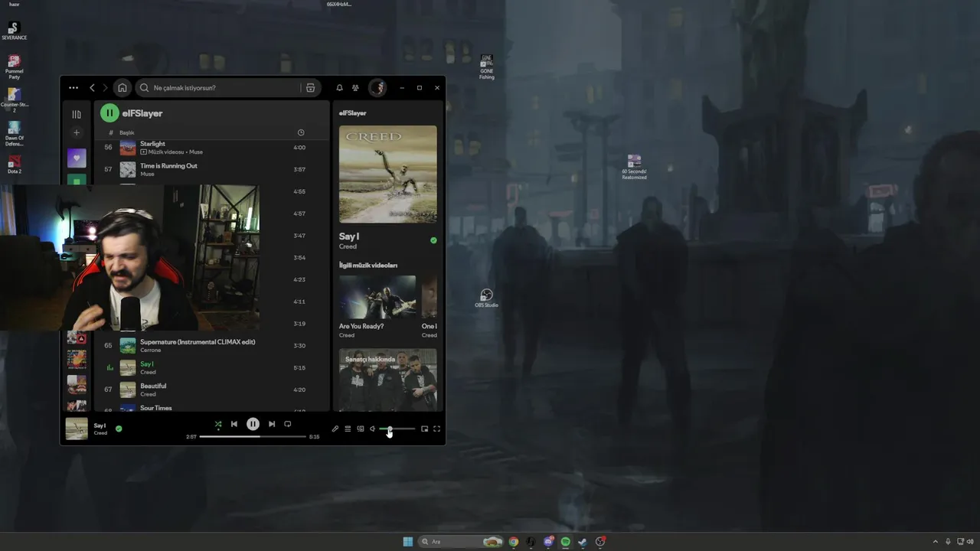The width and height of the screenshot is (980, 551).
Task: Open the profile avatar menu
Action: coord(377,88)
